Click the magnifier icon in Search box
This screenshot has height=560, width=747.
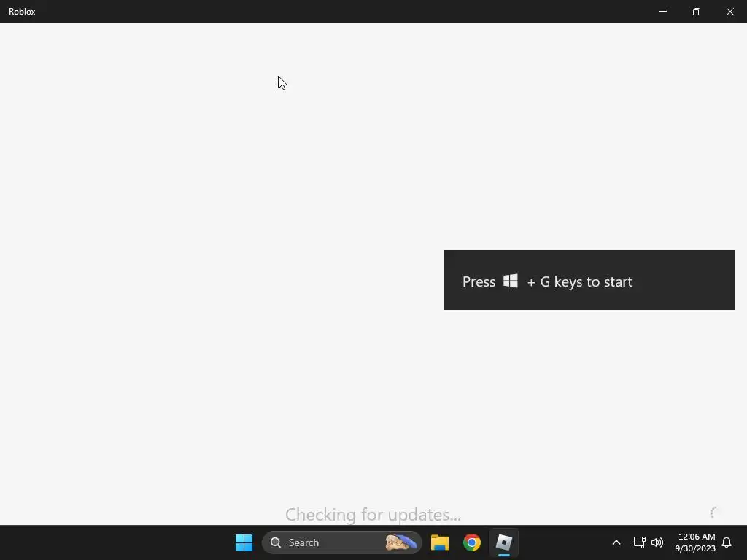point(275,542)
